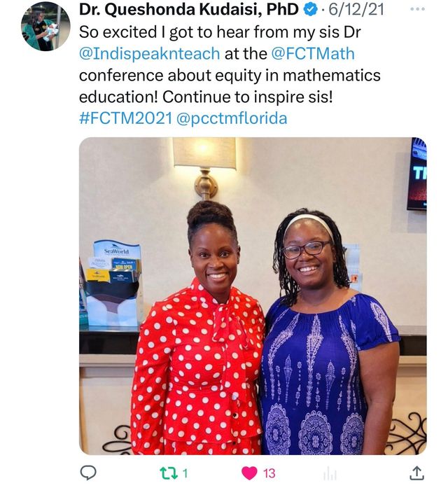Open the @FCTMath mention link

click(313, 54)
